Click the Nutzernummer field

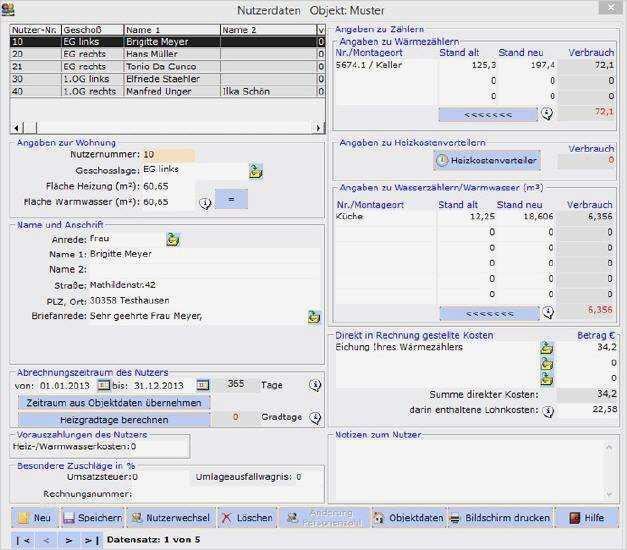click(168, 154)
